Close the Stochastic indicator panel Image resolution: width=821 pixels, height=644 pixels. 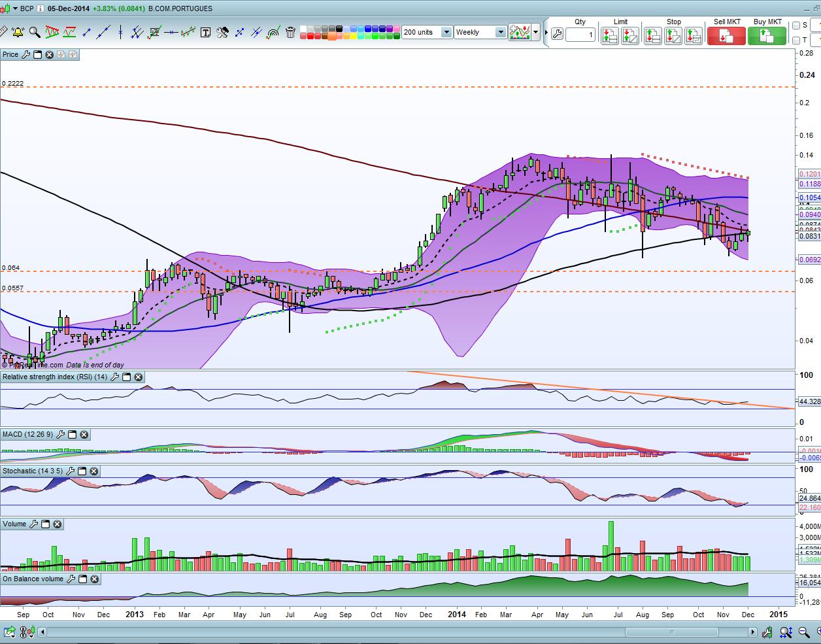[x=94, y=471]
